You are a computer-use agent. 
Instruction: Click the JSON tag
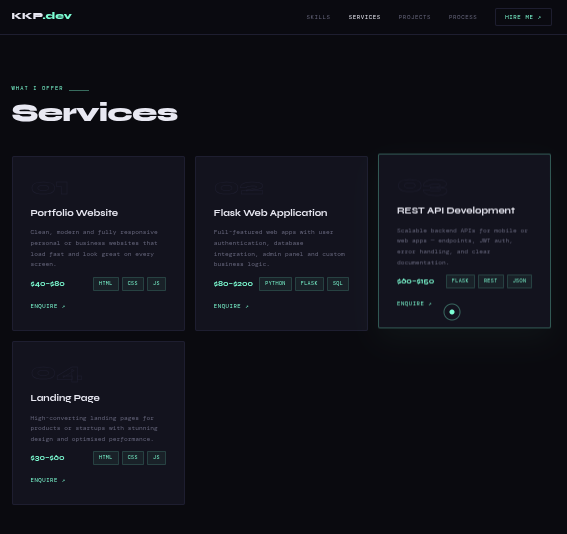(x=519, y=281)
